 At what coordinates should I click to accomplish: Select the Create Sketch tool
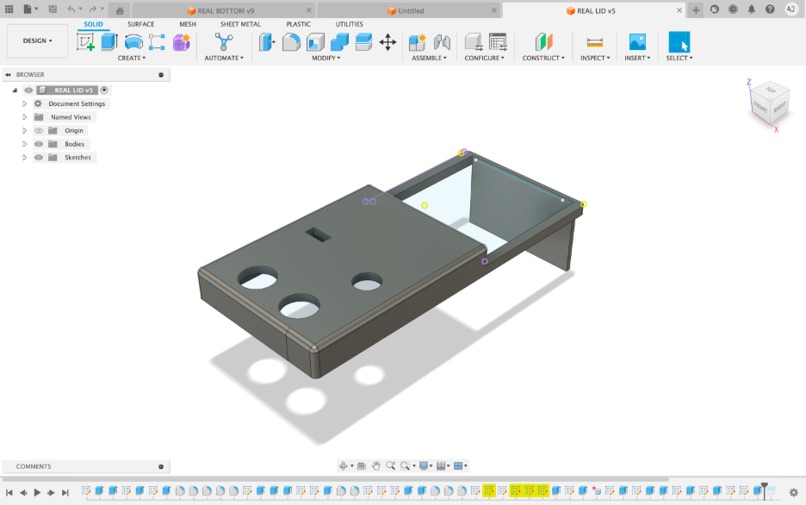pos(85,42)
